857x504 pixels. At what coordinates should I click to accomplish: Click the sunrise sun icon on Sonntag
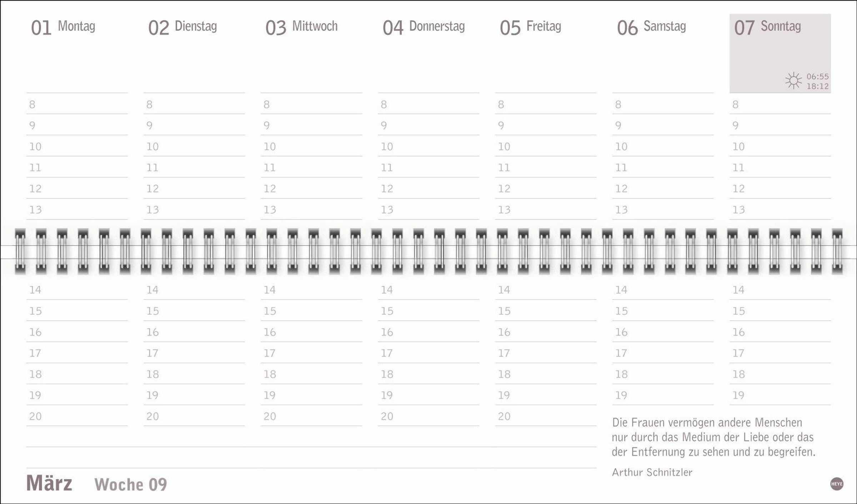coord(793,81)
